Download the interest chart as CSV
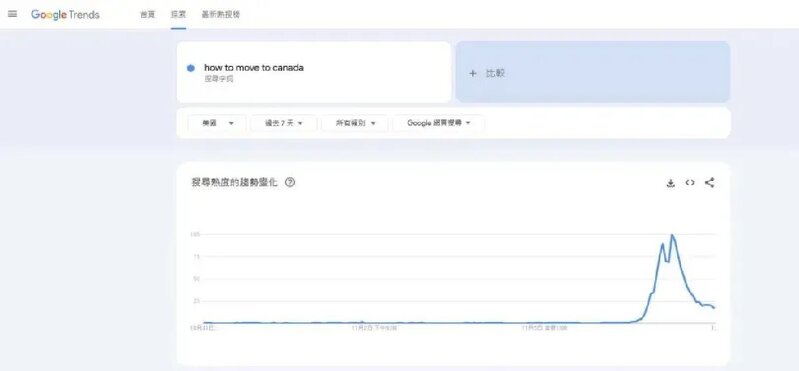Screen dimensions: 799x371 coord(671,183)
